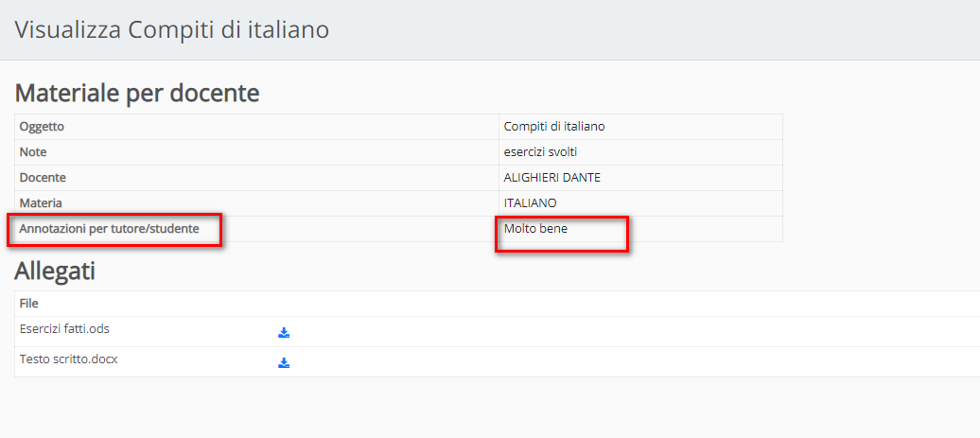The height and width of the screenshot is (438, 980).
Task: Download the Testo scritto.docx attachment
Action: pos(284,362)
